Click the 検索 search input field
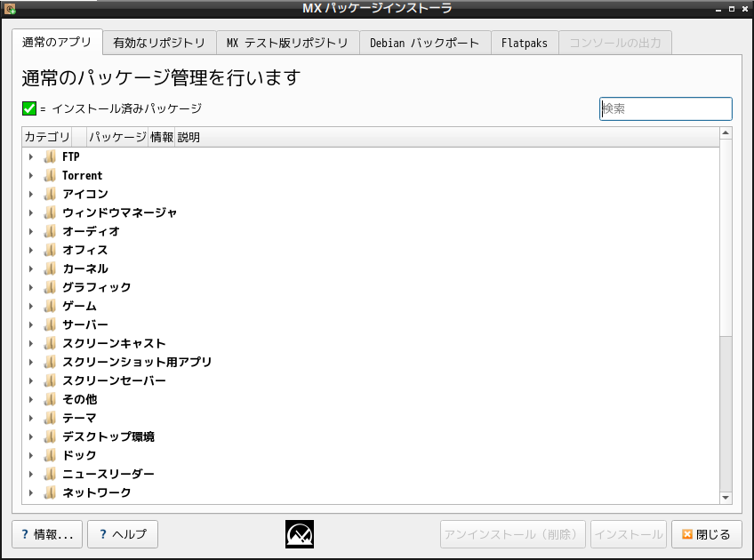The image size is (754, 560). coord(665,108)
